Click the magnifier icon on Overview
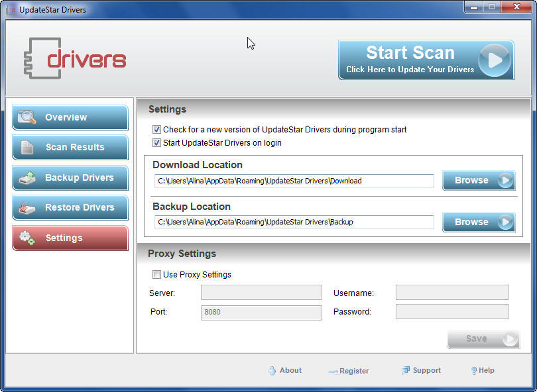This screenshot has height=392, width=537. point(27,117)
